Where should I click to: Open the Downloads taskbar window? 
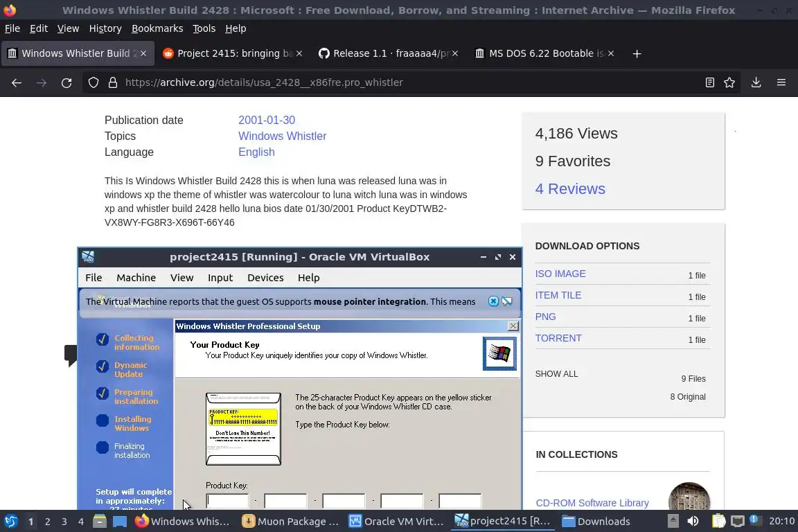tap(596, 522)
